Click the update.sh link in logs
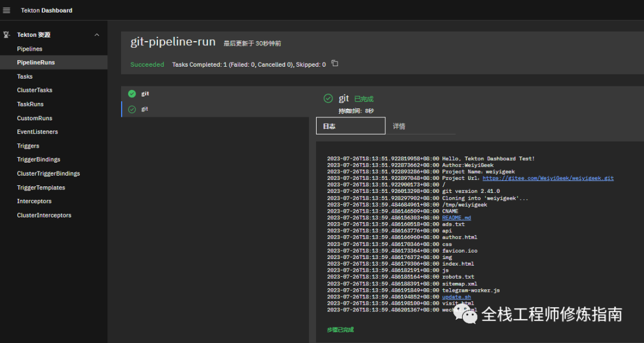 [x=456, y=297]
